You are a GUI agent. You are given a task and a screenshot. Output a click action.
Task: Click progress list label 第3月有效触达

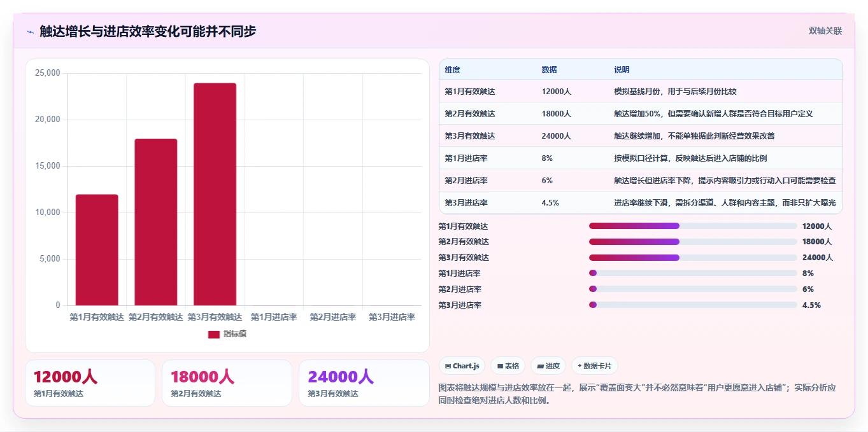coord(464,258)
